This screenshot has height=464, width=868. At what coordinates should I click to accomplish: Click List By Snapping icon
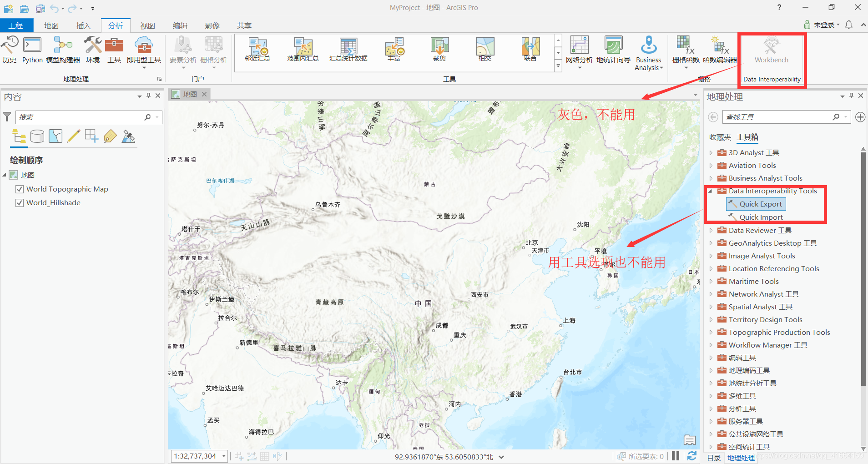tap(92, 136)
